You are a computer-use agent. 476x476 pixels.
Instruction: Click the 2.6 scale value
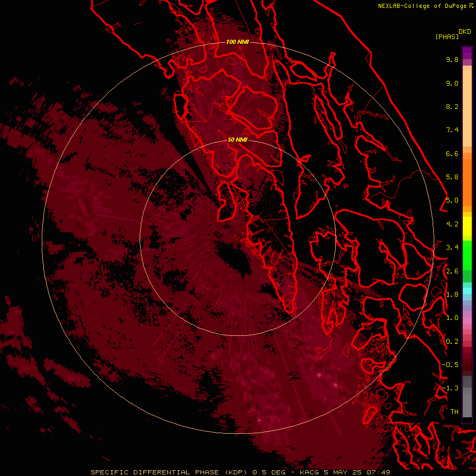[452, 271]
